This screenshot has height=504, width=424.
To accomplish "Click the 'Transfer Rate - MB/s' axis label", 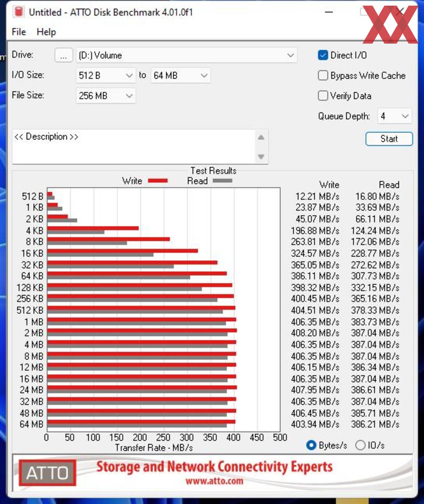I will click(x=154, y=448).
